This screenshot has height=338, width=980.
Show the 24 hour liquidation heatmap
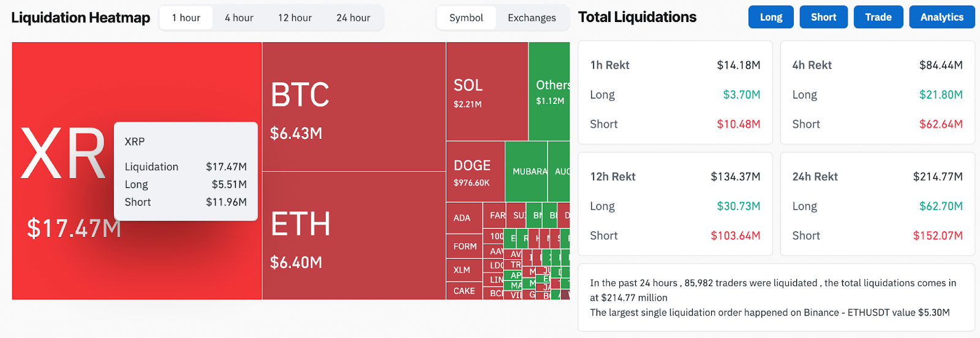[x=353, y=18]
